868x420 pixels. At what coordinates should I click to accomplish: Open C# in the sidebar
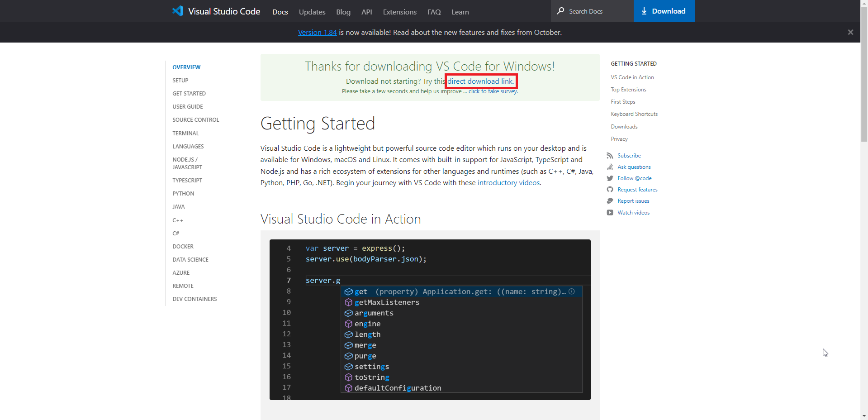pos(176,234)
